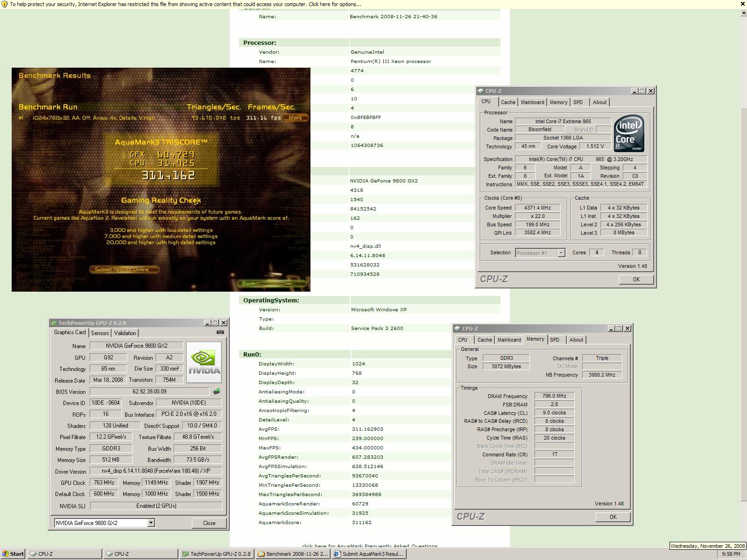Click MaxFPS value 434.000000
747x560 pixels.
[367, 448]
